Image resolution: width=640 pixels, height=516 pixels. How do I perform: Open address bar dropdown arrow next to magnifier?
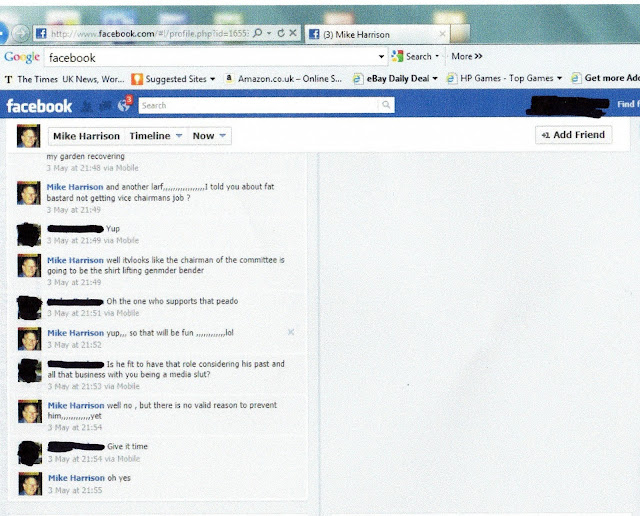[269, 33]
